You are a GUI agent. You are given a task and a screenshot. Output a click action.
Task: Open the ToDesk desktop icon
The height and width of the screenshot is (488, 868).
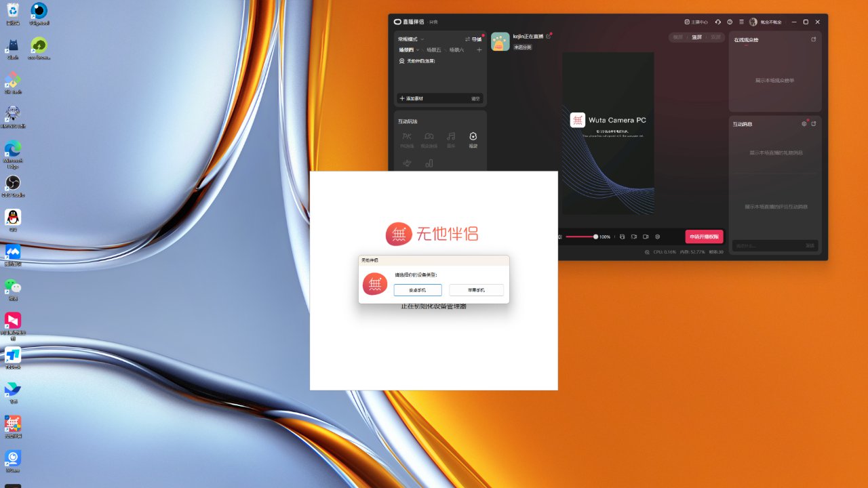[x=13, y=359]
